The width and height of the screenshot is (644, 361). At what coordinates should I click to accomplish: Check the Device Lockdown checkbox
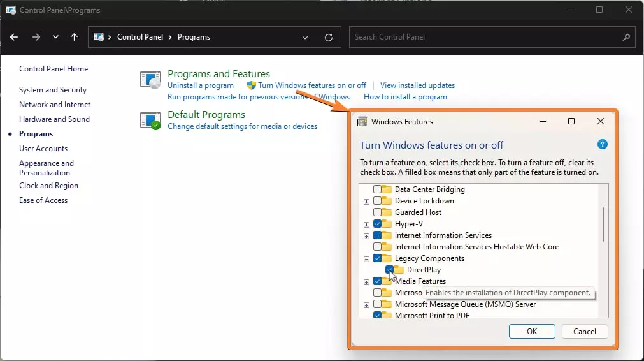tap(378, 201)
